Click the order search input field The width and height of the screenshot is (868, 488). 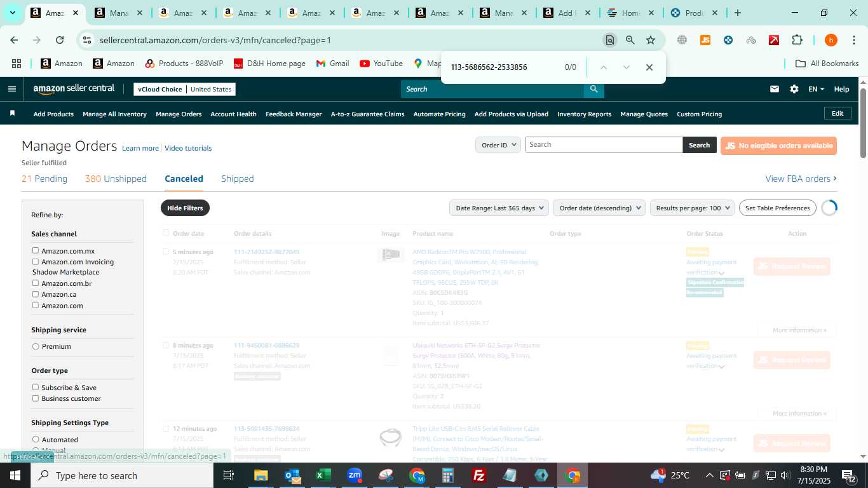pos(604,145)
